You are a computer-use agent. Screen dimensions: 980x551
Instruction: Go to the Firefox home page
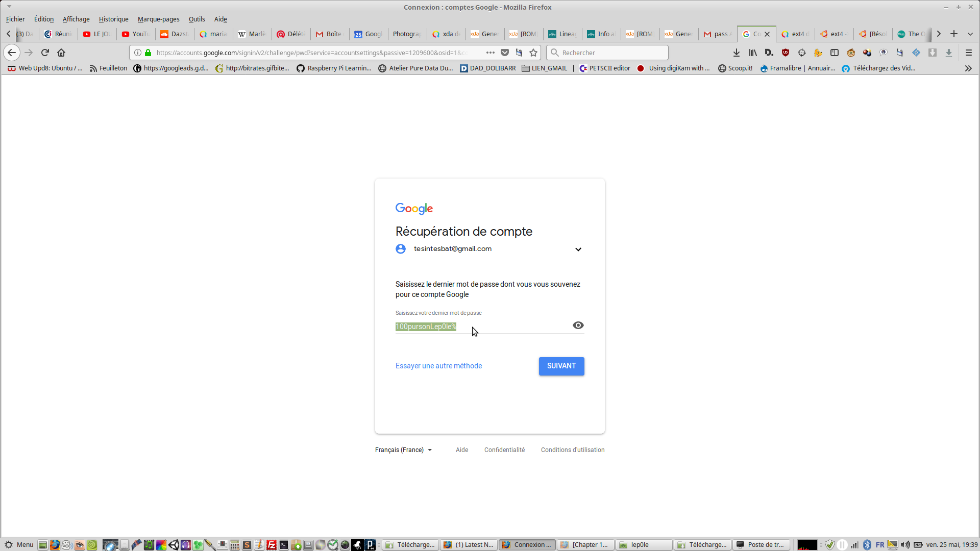(x=61, y=53)
